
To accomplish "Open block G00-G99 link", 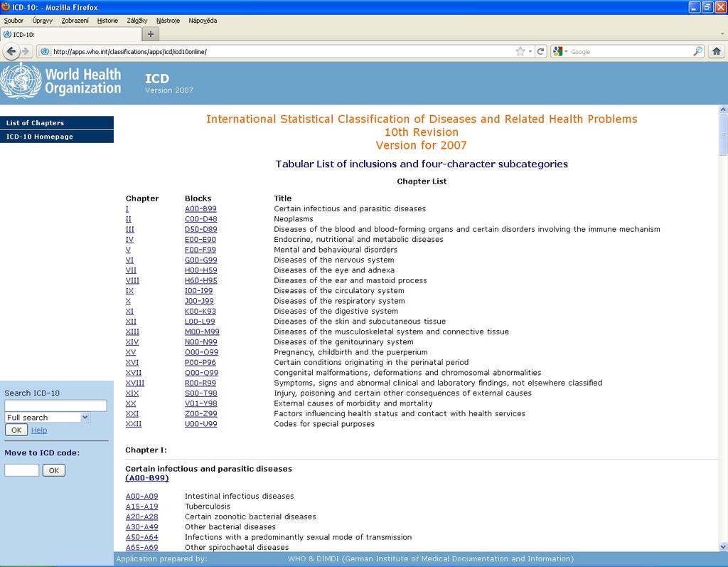I will tap(201, 260).
